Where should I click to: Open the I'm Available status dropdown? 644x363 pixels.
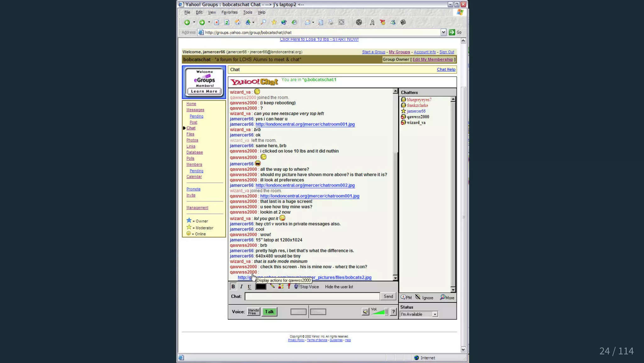(435, 314)
